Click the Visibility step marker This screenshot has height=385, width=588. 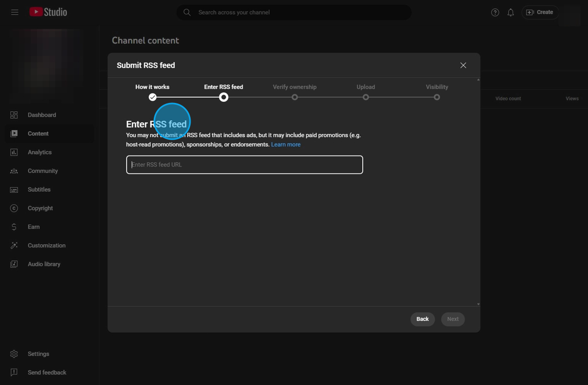click(x=437, y=97)
